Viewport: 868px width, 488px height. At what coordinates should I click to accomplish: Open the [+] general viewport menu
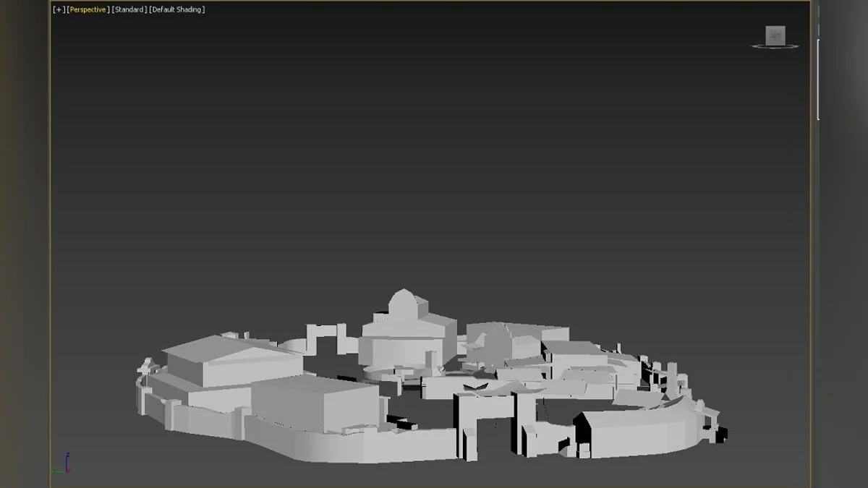[59, 9]
